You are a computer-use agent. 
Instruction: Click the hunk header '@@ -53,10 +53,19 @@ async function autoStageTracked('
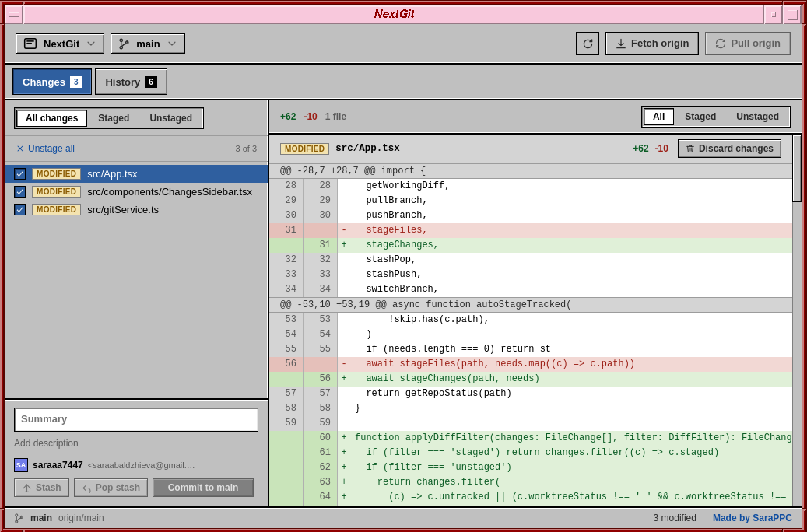531,305
